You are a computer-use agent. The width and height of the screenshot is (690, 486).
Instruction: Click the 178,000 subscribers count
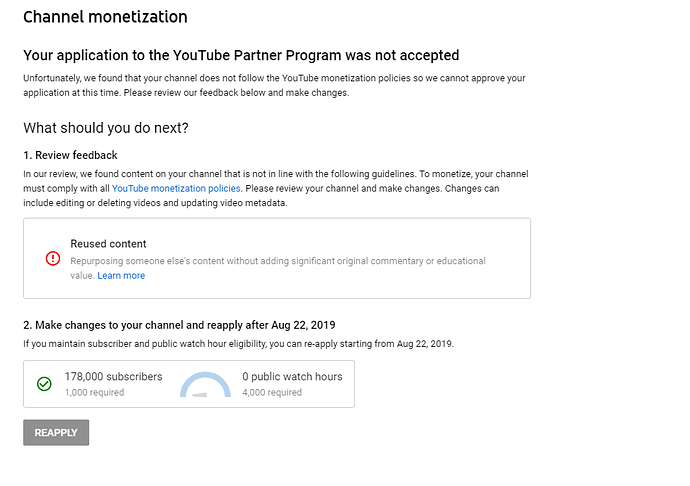pyautogui.click(x=114, y=376)
